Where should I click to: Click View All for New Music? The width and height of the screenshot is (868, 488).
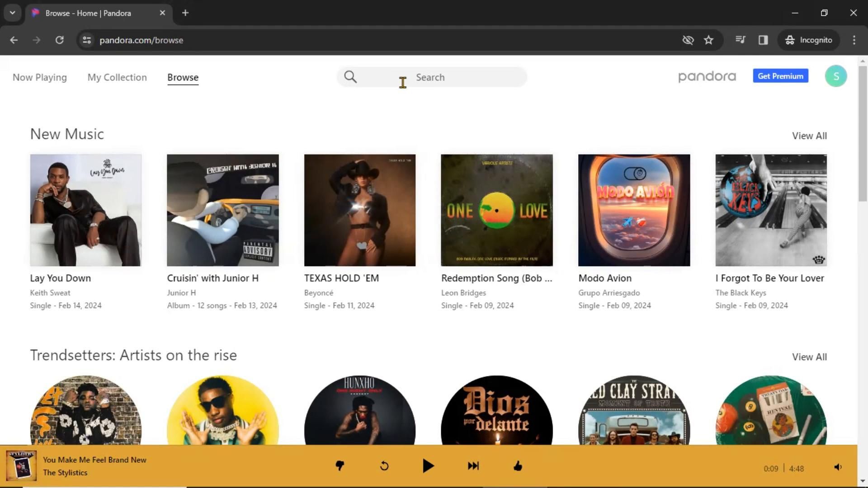[x=809, y=136]
